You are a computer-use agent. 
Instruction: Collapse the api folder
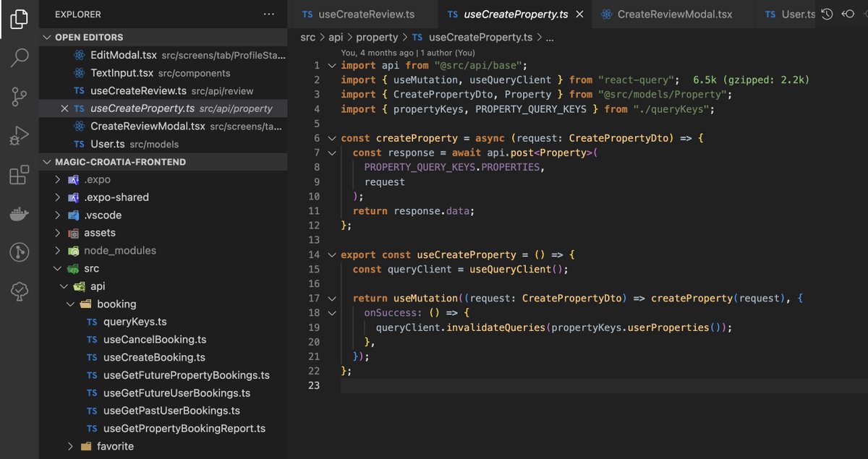(64, 286)
